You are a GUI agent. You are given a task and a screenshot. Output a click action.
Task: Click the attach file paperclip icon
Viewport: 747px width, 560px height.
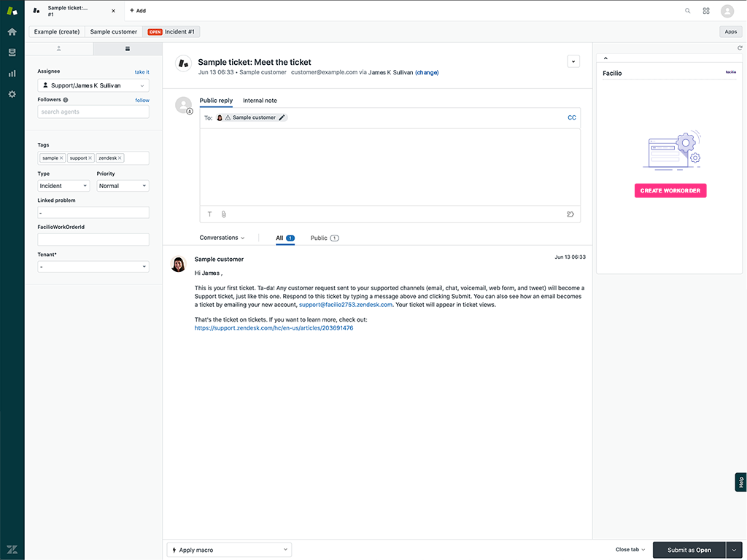coord(224,214)
